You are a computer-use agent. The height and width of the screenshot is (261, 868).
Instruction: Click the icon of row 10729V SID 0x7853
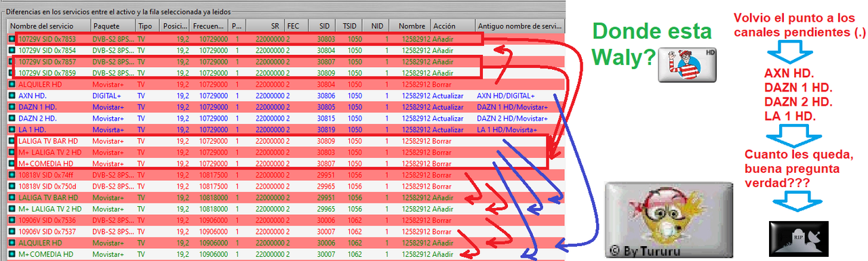click(x=12, y=39)
